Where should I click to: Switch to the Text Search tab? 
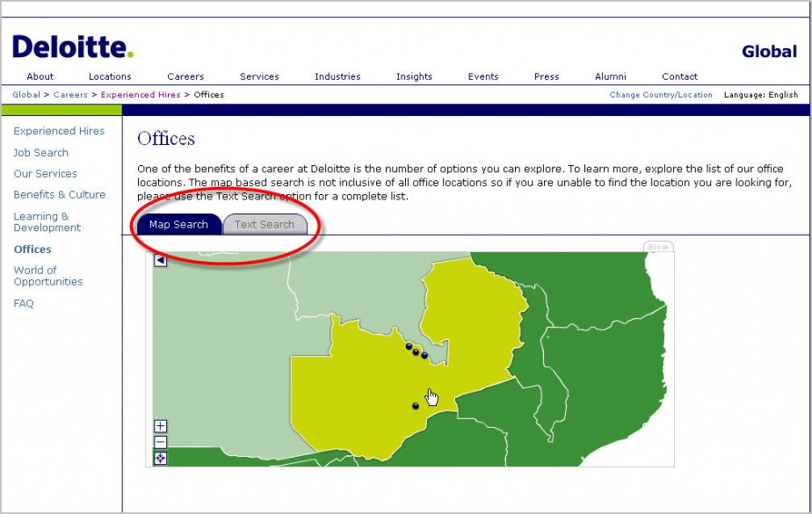[x=265, y=224]
